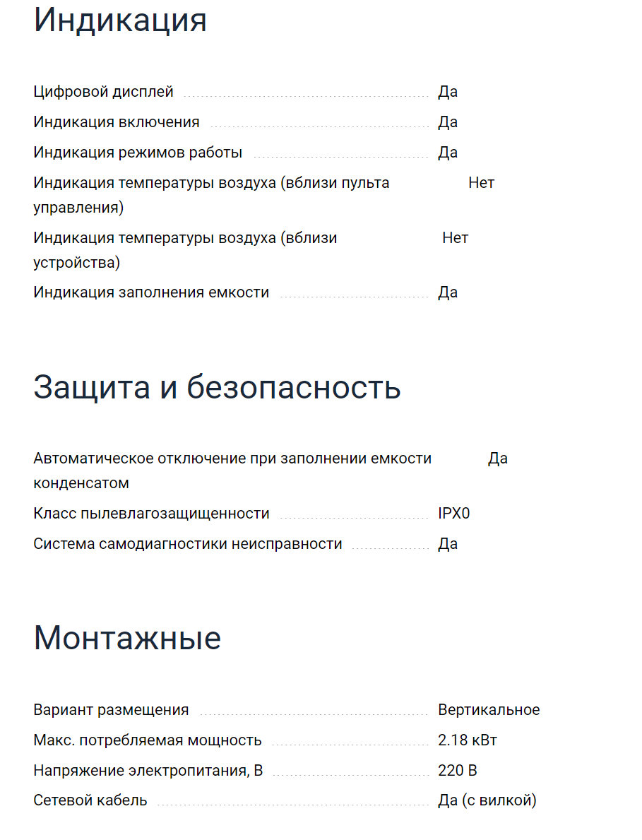Click the 'IPX0' value
642x840 pixels.
click(454, 514)
